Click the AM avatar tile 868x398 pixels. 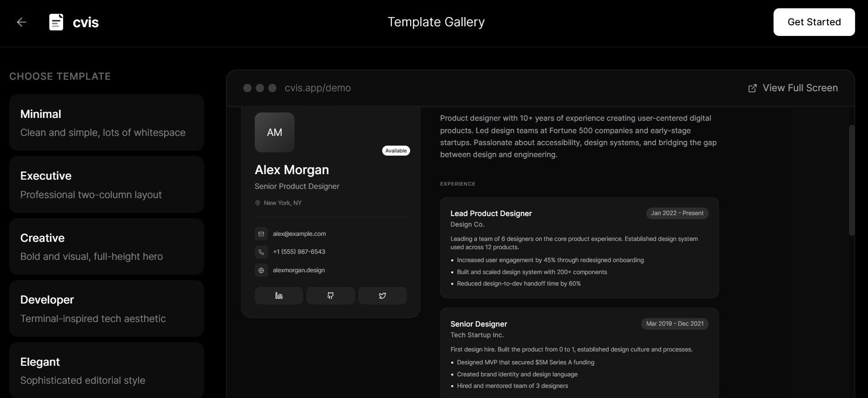(x=275, y=132)
